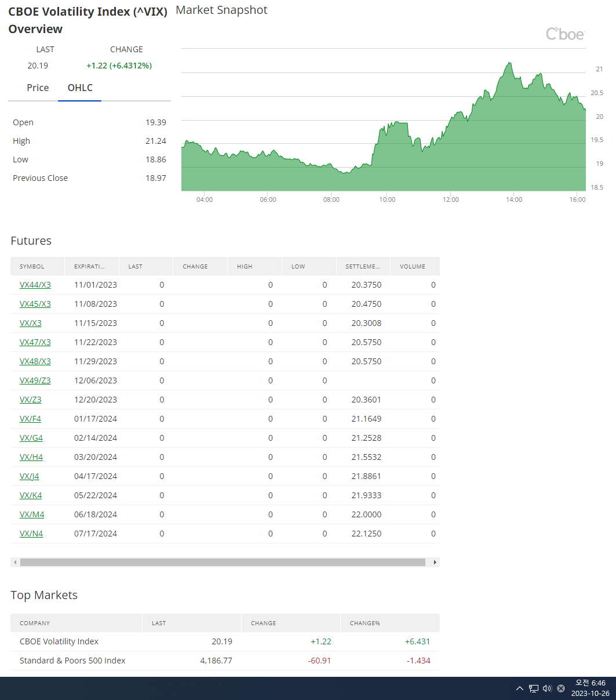The height and width of the screenshot is (700, 616).
Task: Click the 21.24 High value
Action: coord(156,141)
